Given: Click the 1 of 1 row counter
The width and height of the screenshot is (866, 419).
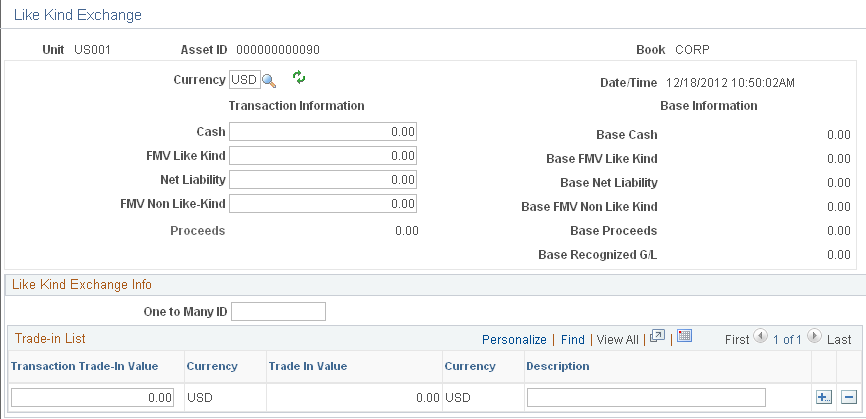Looking at the screenshot, I should click(787, 340).
